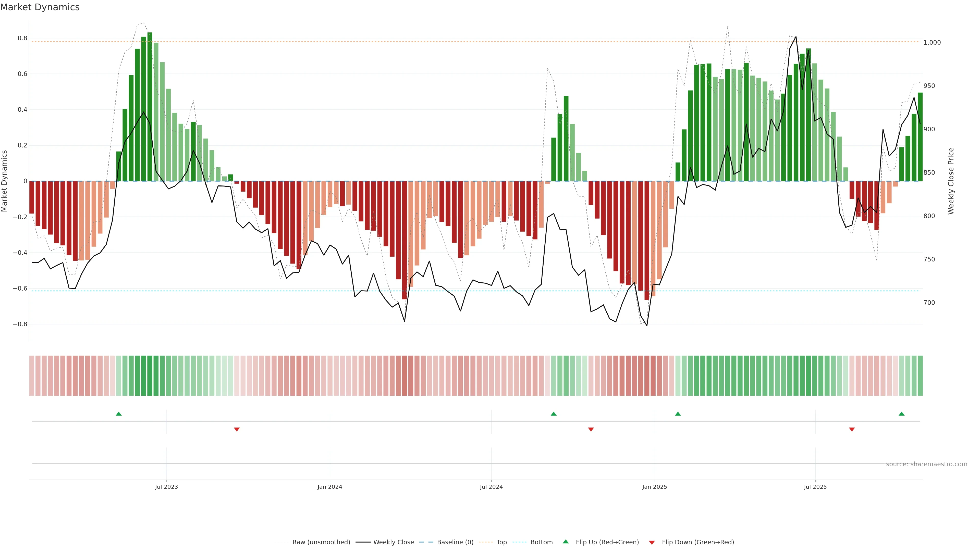
Task: Click the green triangle icon in the legend
Action: click(x=566, y=542)
